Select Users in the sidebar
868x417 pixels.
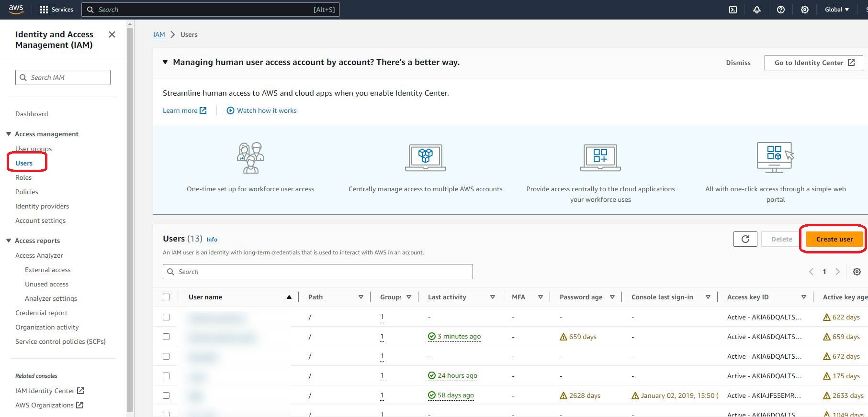[x=24, y=163]
